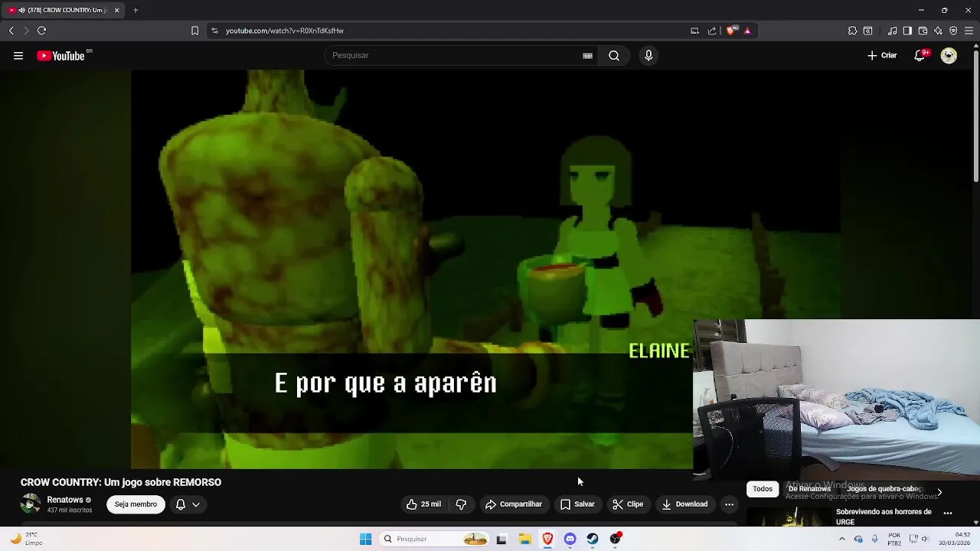Select the Jogos de quebra-cabeça chip
Image resolution: width=980 pixels, height=551 pixels.
pos(884,489)
